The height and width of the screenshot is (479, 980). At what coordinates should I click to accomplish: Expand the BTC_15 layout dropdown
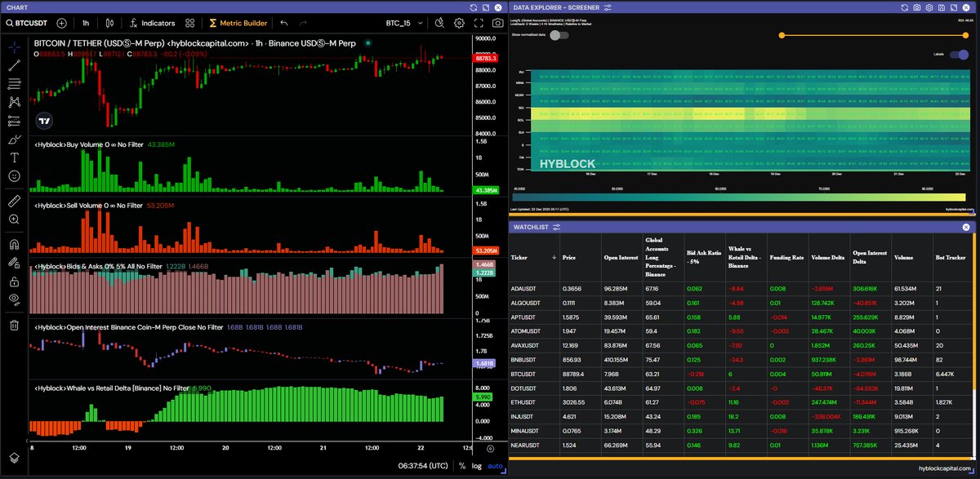[x=403, y=23]
